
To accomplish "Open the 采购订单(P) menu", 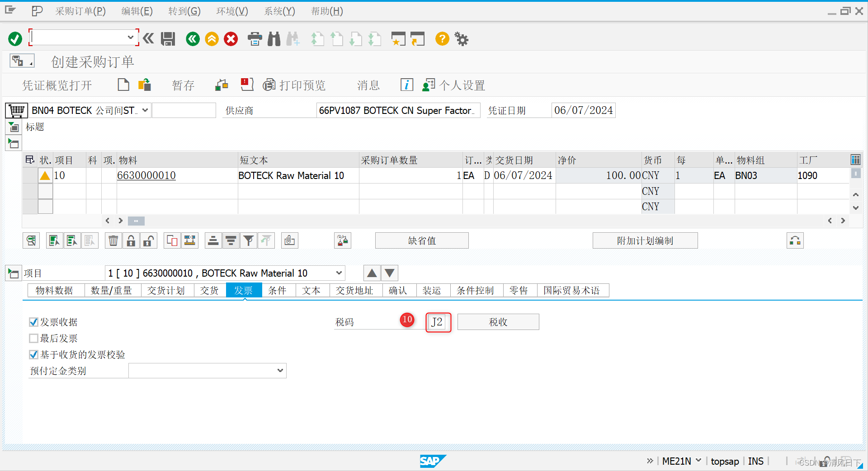I will tap(80, 11).
